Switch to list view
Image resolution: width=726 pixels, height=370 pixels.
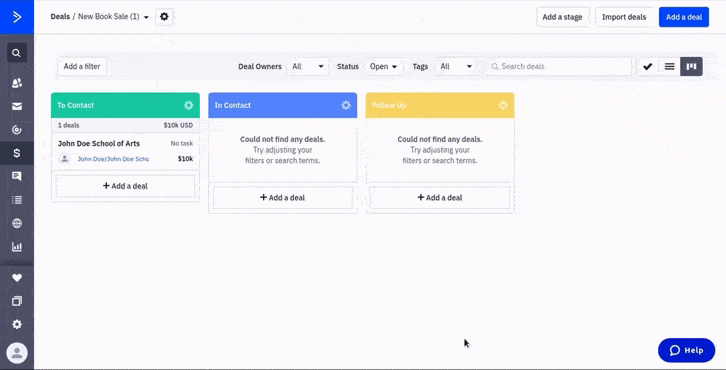pyautogui.click(x=670, y=67)
